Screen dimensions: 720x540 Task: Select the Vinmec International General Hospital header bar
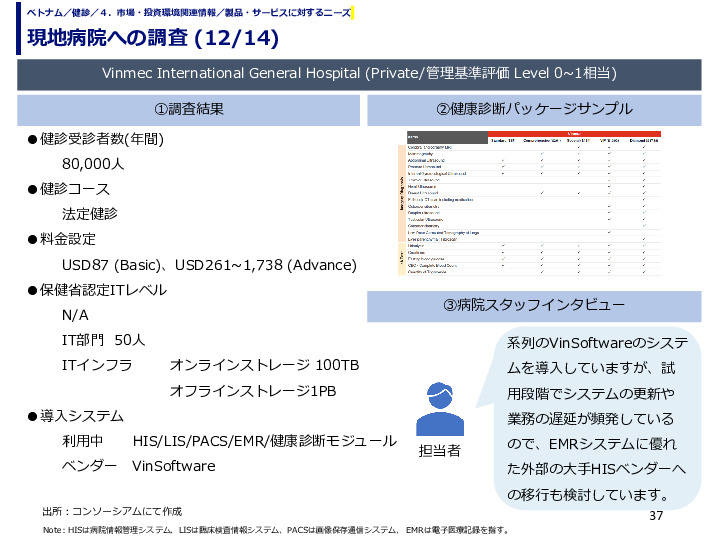tap(359, 74)
